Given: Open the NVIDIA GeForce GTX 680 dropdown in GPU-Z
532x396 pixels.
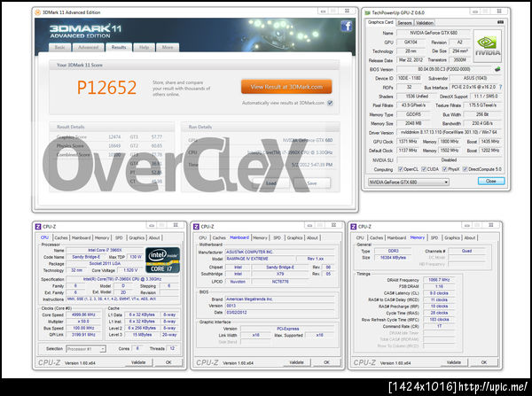Looking at the screenshot, I should [409, 182].
